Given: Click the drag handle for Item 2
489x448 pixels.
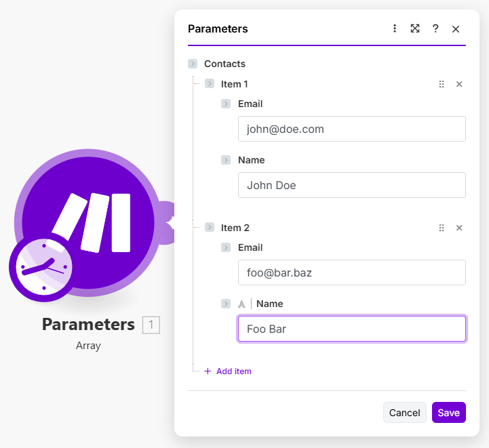Looking at the screenshot, I should click(x=442, y=228).
